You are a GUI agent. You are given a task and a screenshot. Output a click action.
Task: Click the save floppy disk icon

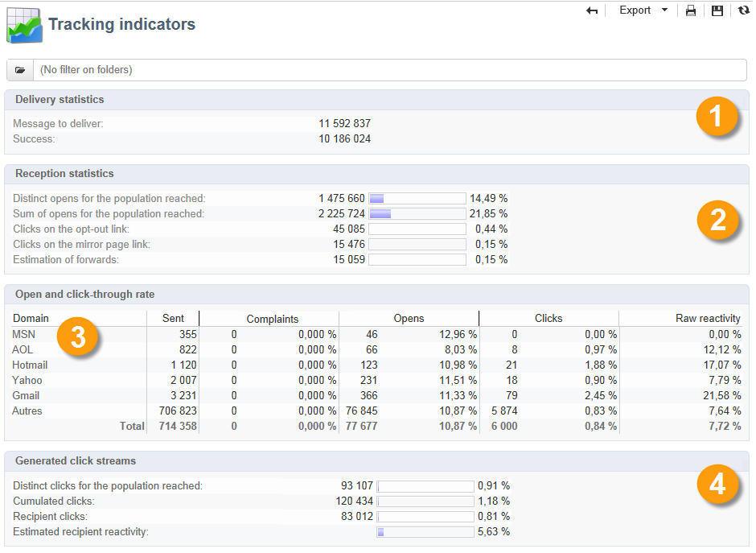pos(717,10)
